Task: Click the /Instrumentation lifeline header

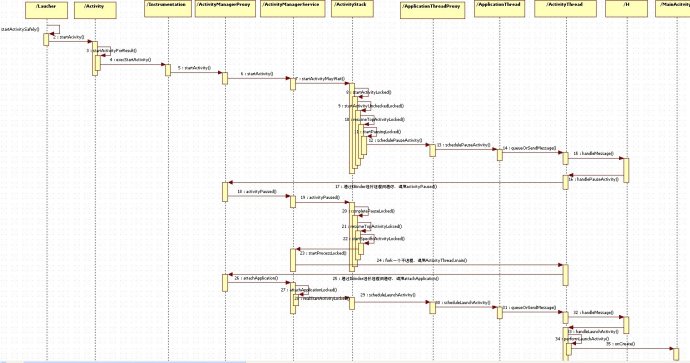Action: (x=168, y=9)
